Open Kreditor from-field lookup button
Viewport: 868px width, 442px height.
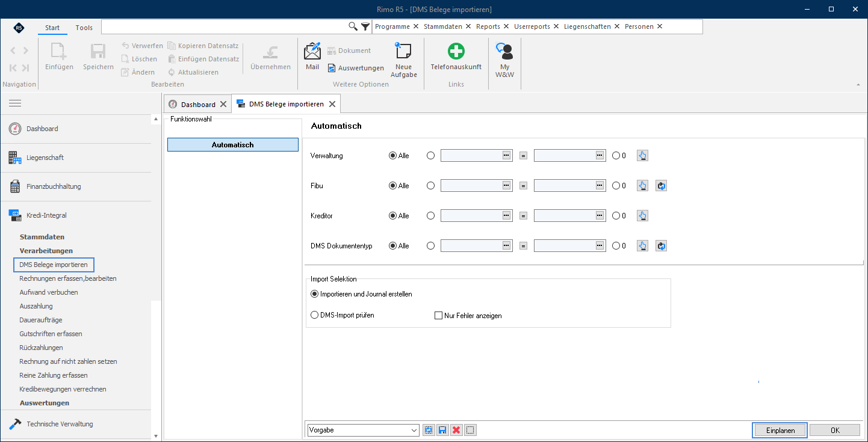click(506, 215)
